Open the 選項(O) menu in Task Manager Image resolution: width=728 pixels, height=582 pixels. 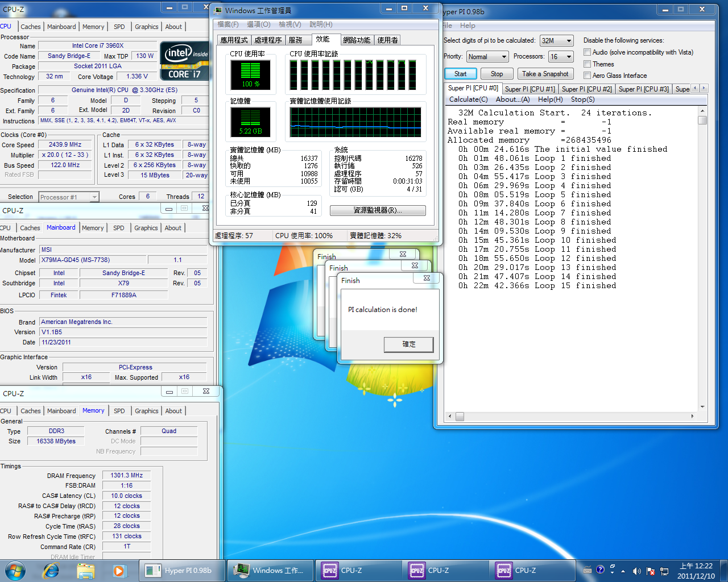coord(259,24)
